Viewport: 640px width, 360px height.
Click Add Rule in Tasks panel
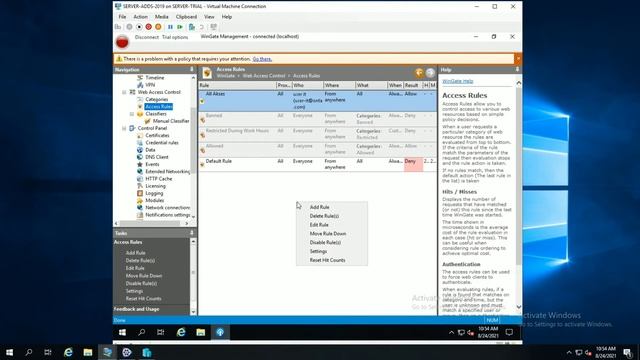pyautogui.click(x=136, y=253)
